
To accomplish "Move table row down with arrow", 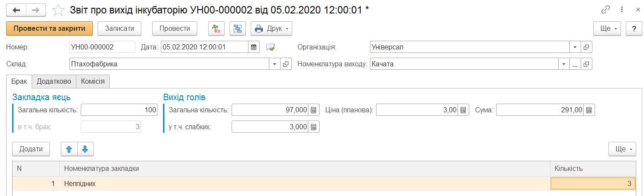I will click(x=85, y=149).
